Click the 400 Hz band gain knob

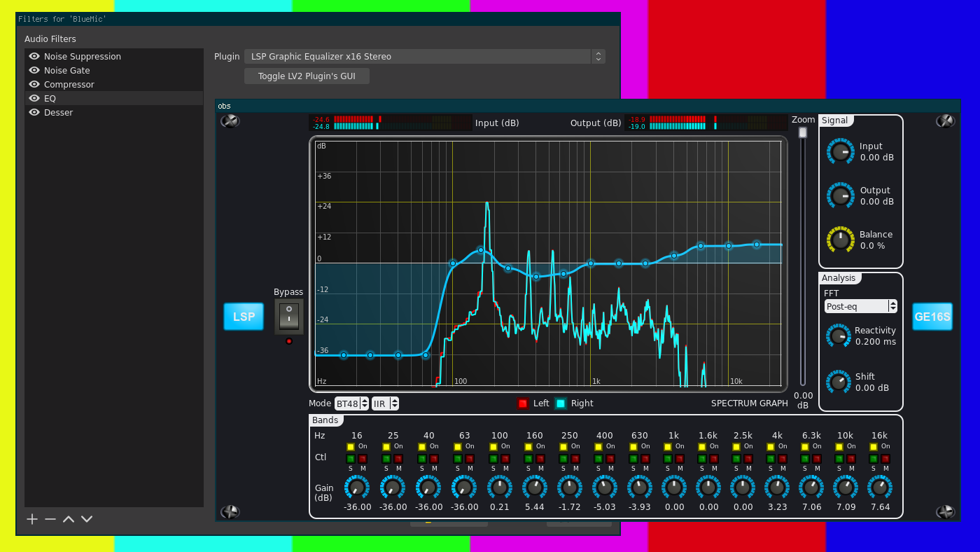[x=604, y=488]
